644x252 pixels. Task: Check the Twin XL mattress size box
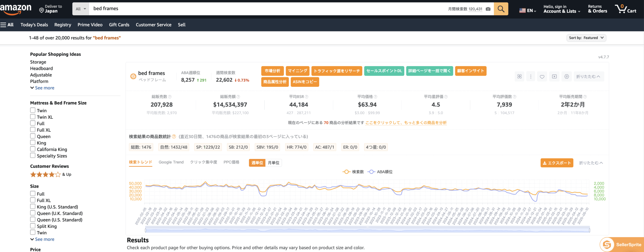pos(33,117)
